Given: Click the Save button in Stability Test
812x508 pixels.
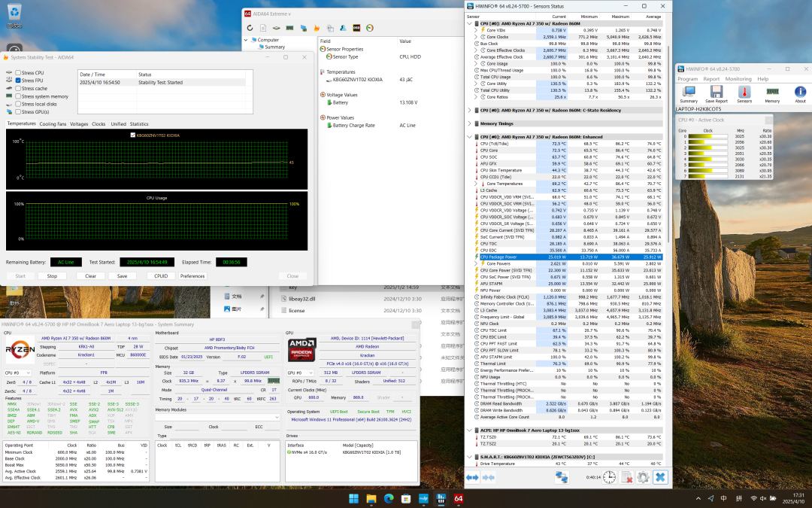Looking at the screenshot, I should pos(123,276).
